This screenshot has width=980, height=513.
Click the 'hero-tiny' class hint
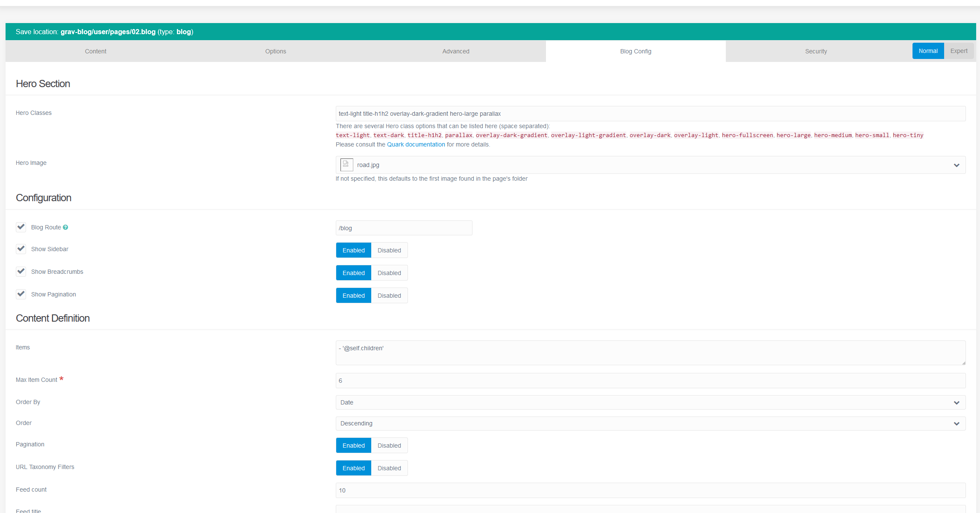908,135
